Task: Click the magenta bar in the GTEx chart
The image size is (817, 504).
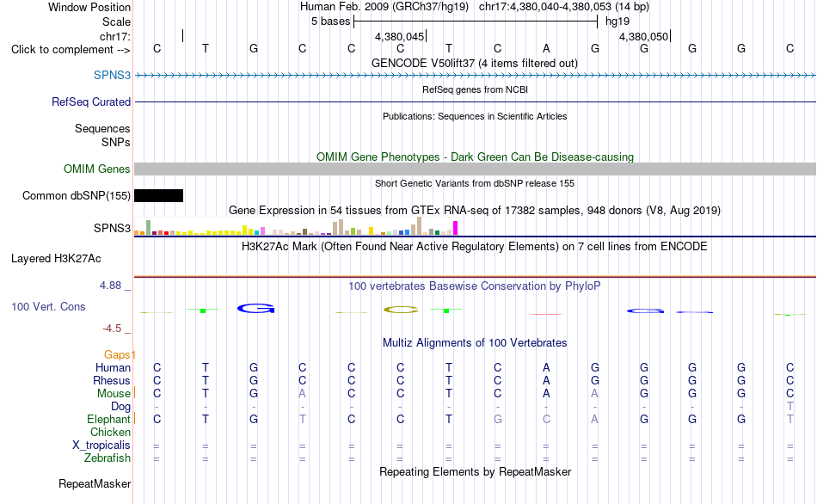Action: click(456, 228)
